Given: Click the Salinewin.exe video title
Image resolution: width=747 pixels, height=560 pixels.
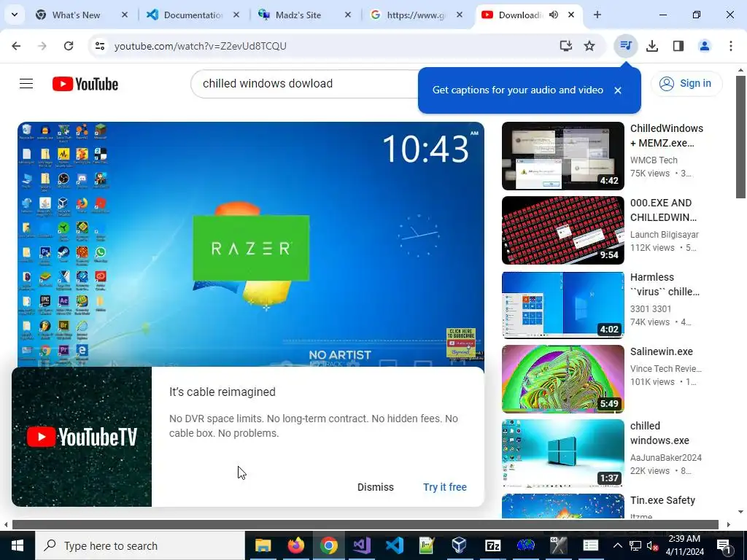Looking at the screenshot, I should click(x=662, y=352).
